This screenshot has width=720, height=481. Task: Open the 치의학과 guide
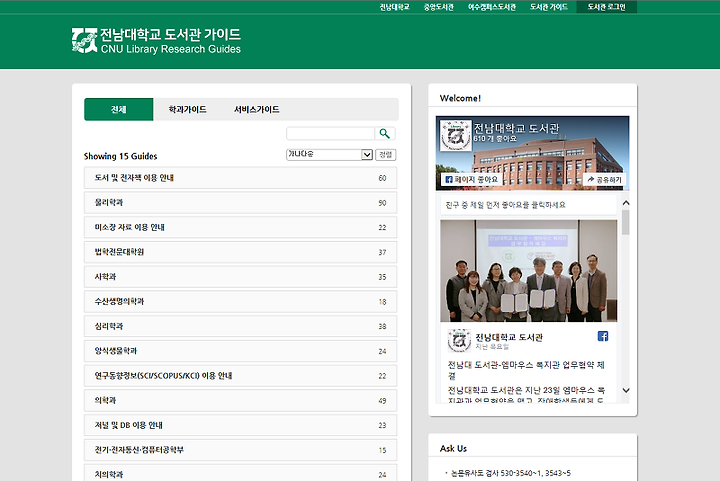[240, 473]
